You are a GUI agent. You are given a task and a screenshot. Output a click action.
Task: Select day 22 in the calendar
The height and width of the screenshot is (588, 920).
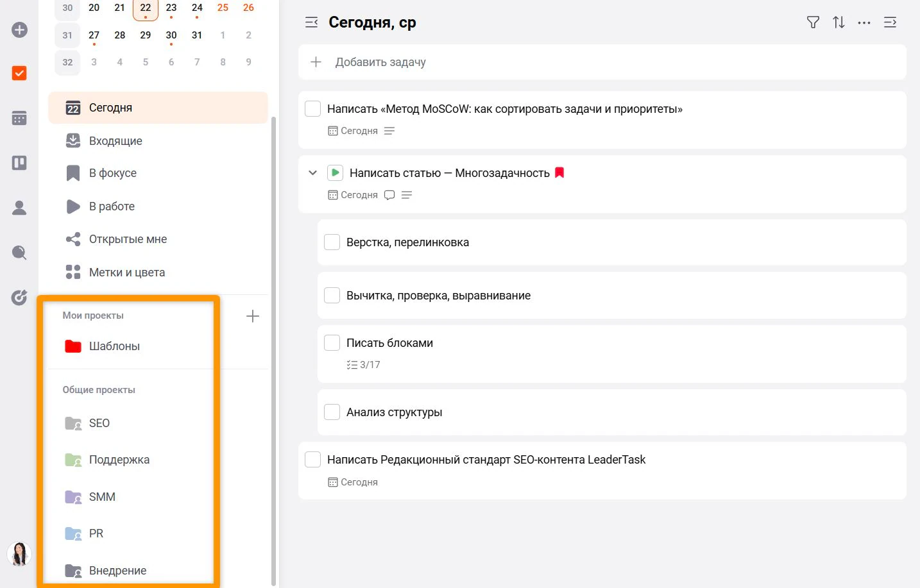coord(146,8)
